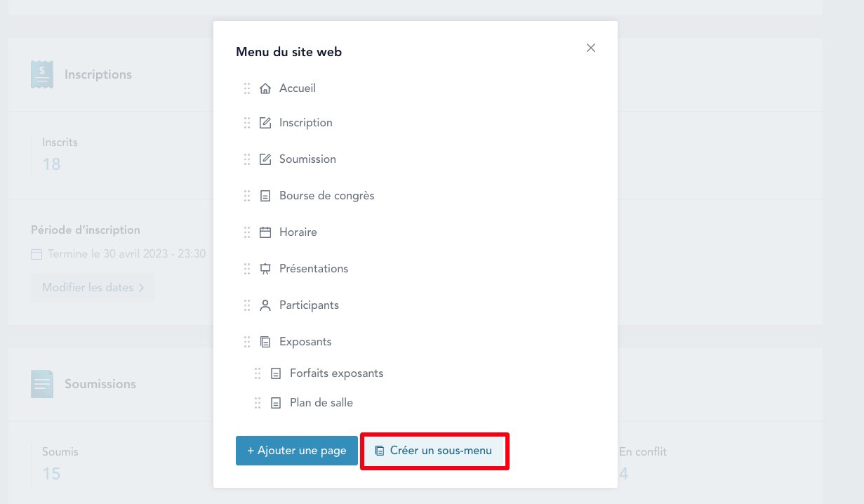This screenshot has height=504, width=864.
Task: Click the page icon beside Bourse de congrès
Action: [265, 196]
